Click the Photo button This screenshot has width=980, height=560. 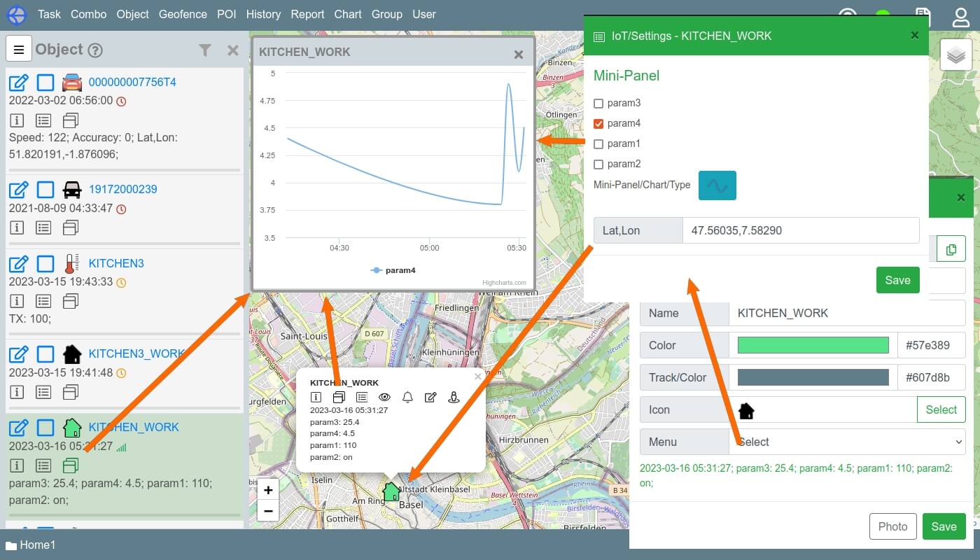[892, 526]
